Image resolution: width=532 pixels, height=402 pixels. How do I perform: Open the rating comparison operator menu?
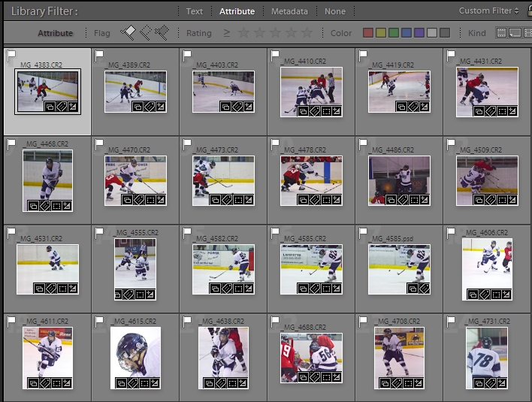pos(227,33)
